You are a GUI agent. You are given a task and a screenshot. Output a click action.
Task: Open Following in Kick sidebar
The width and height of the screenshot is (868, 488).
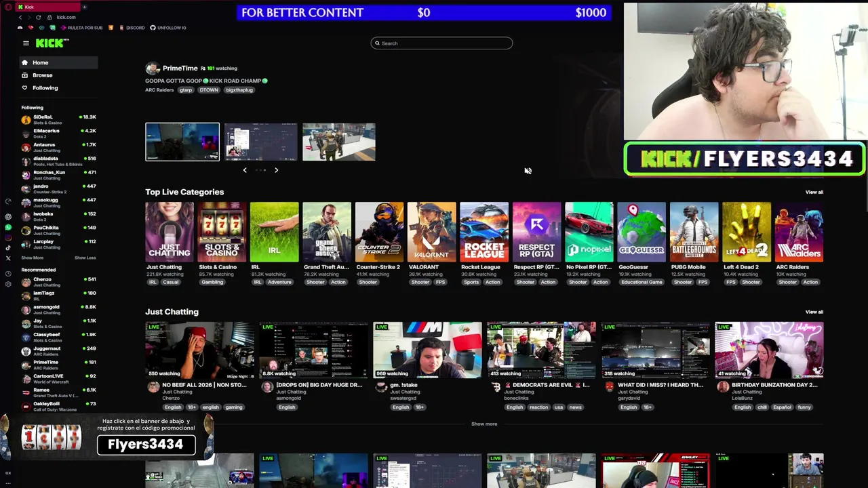(x=59, y=87)
